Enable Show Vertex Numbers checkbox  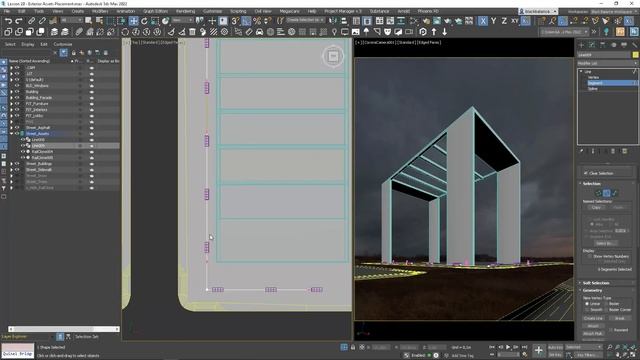coord(589,256)
